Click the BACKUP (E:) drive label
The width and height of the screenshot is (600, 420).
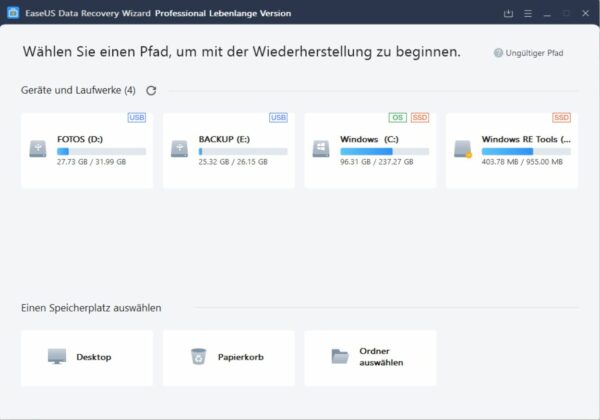pos(224,139)
